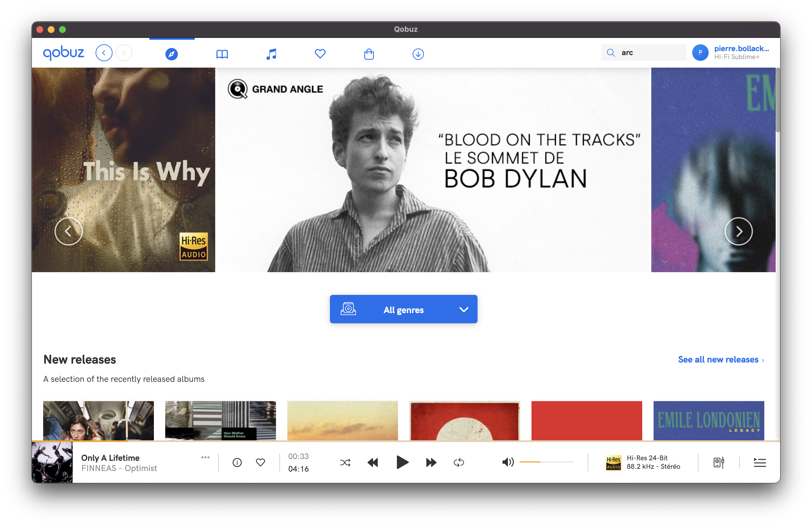The height and width of the screenshot is (525, 812).
Task: Follow the See all new releases link
Action: [718, 359]
